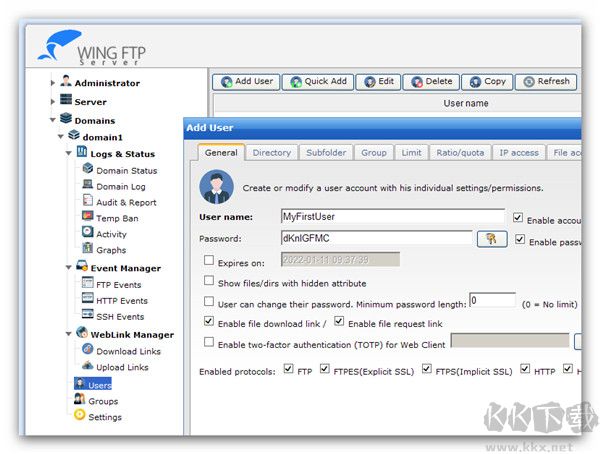Click the generate password keys icon button
The height and width of the screenshot is (454, 600).
pyautogui.click(x=492, y=239)
